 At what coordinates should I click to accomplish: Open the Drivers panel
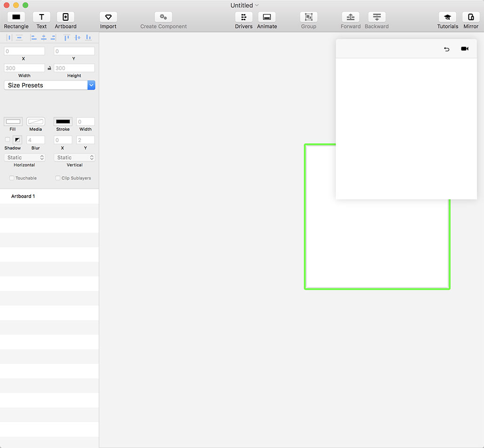pos(244,17)
